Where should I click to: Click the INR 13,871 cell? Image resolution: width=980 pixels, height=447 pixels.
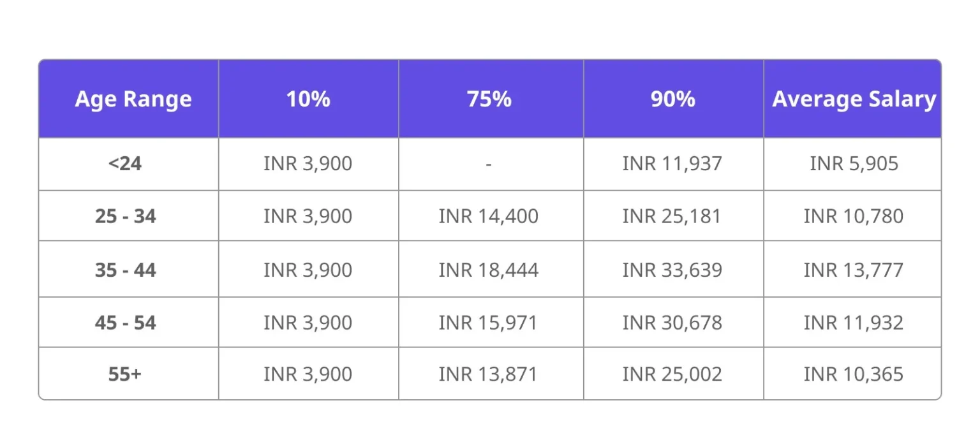pos(489,374)
